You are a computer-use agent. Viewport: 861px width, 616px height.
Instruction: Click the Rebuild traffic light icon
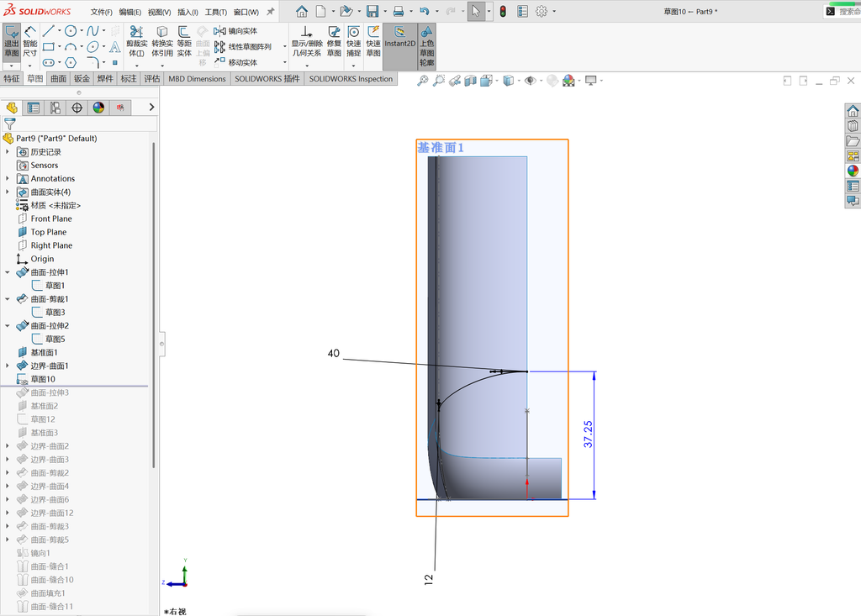pyautogui.click(x=503, y=11)
